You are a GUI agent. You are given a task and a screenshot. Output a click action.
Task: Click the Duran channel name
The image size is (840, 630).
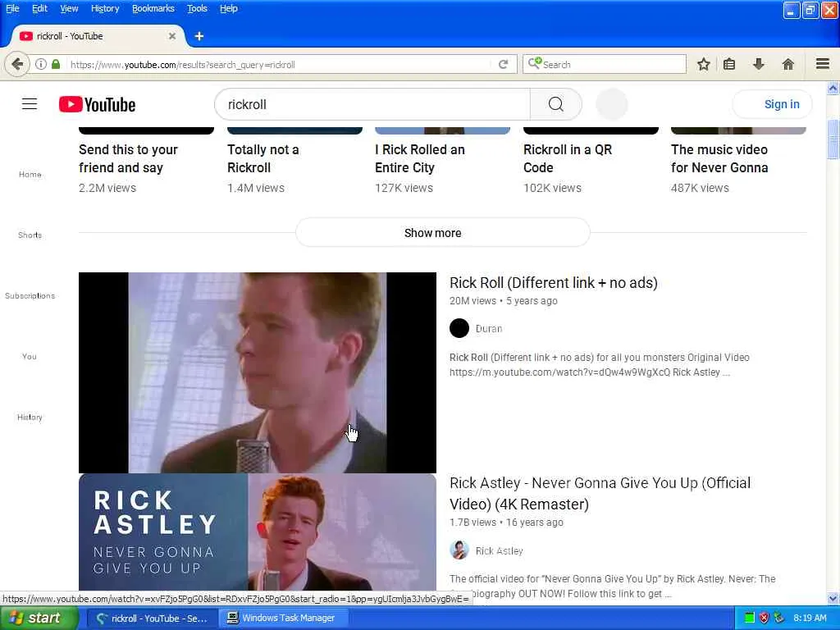click(489, 328)
